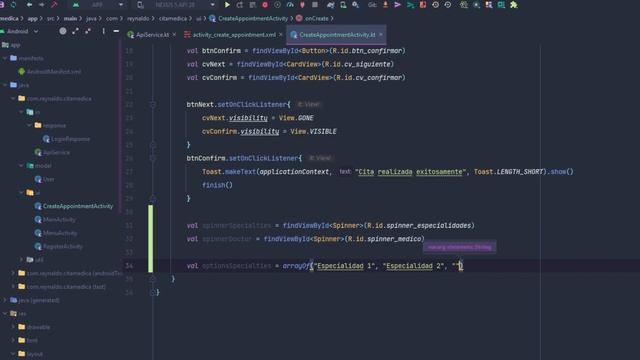Open project panel options vertical dots
640x360 pixels.
click(104, 31)
